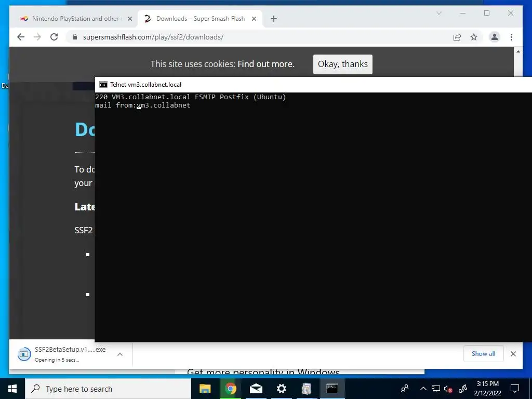Image resolution: width=532 pixels, height=399 pixels.
Task: Click the mail from:vm3.collabnet command line
Action: click(143, 105)
